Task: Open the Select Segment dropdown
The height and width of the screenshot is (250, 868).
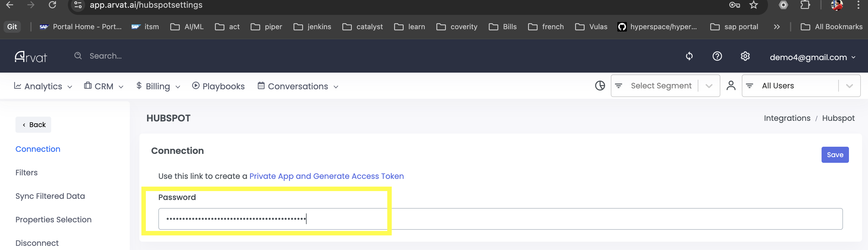Action: [665, 86]
